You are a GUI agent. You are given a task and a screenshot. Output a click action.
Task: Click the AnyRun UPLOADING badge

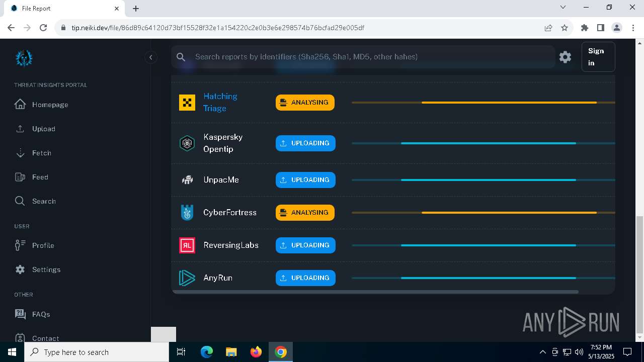point(305,278)
